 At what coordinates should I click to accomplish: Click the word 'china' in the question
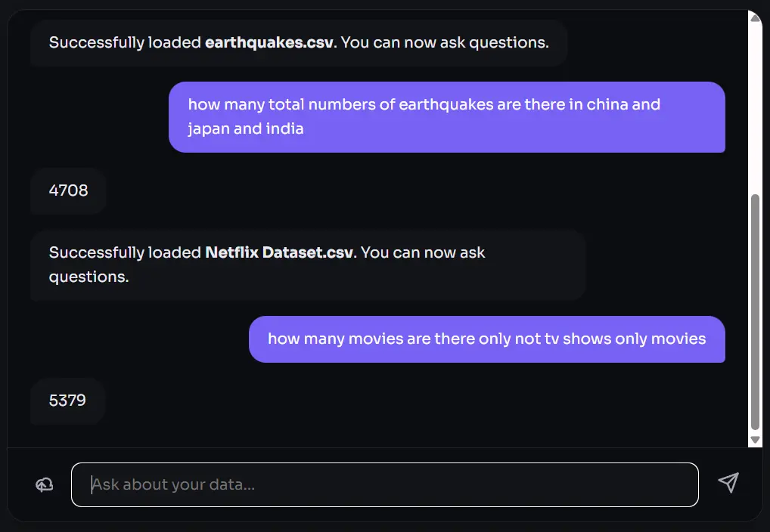click(x=605, y=104)
